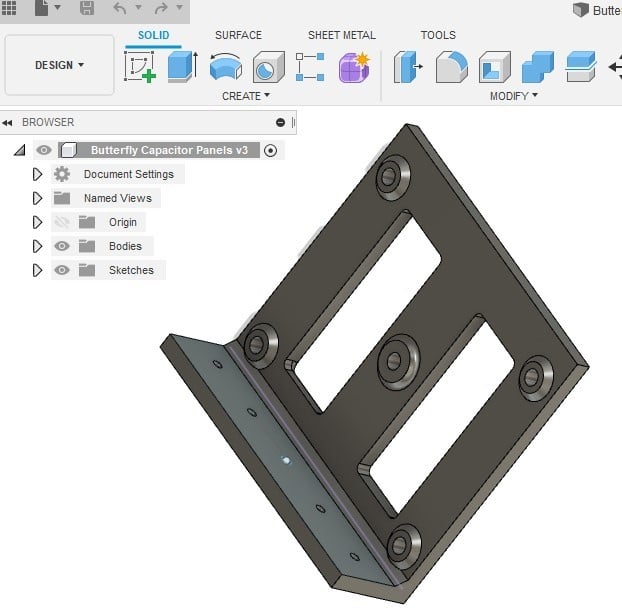Click the File document icon

tap(41, 8)
